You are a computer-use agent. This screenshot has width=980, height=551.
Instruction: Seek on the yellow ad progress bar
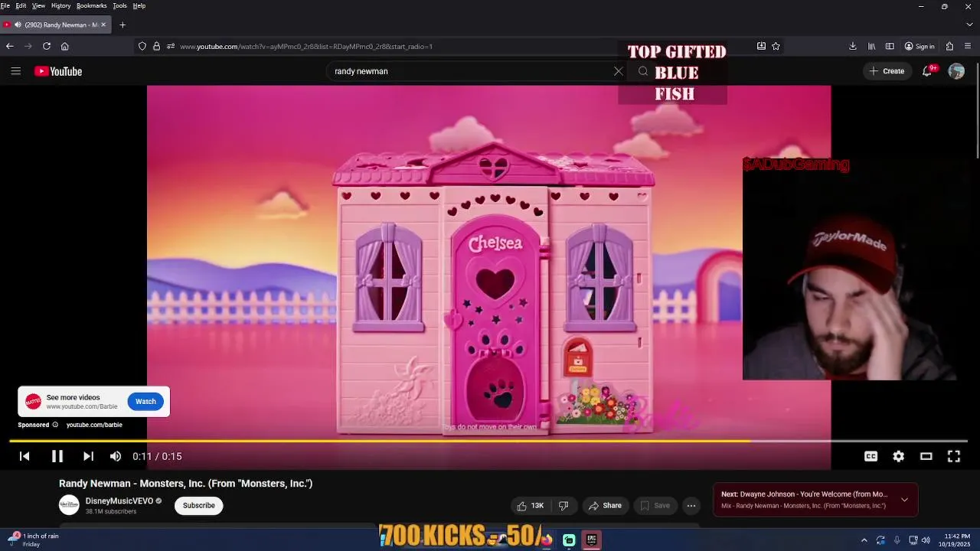click(x=488, y=441)
